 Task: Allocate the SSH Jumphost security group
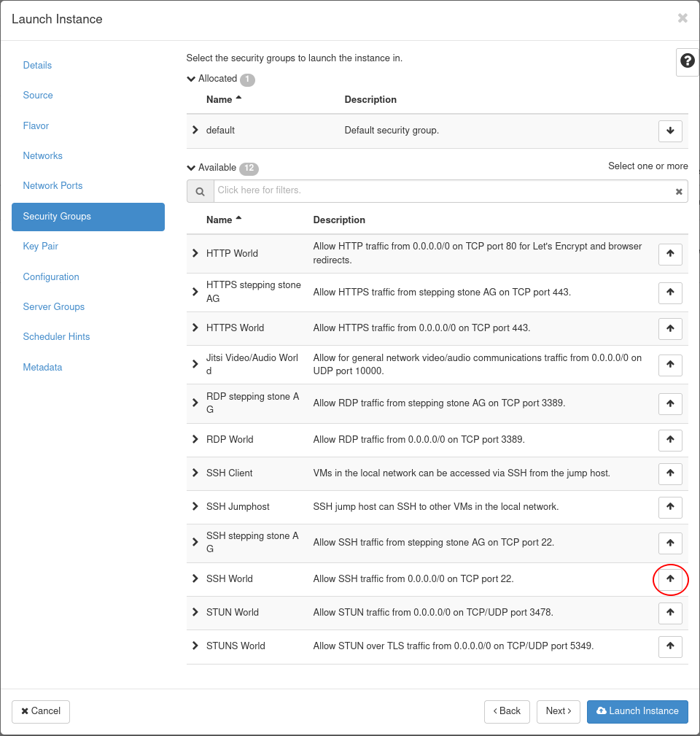tap(670, 507)
